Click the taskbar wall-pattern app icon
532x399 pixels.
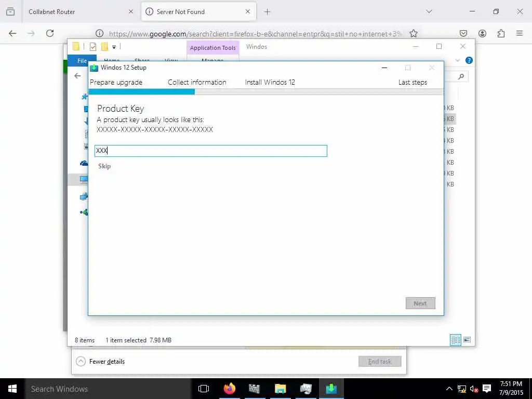(254, 389)
